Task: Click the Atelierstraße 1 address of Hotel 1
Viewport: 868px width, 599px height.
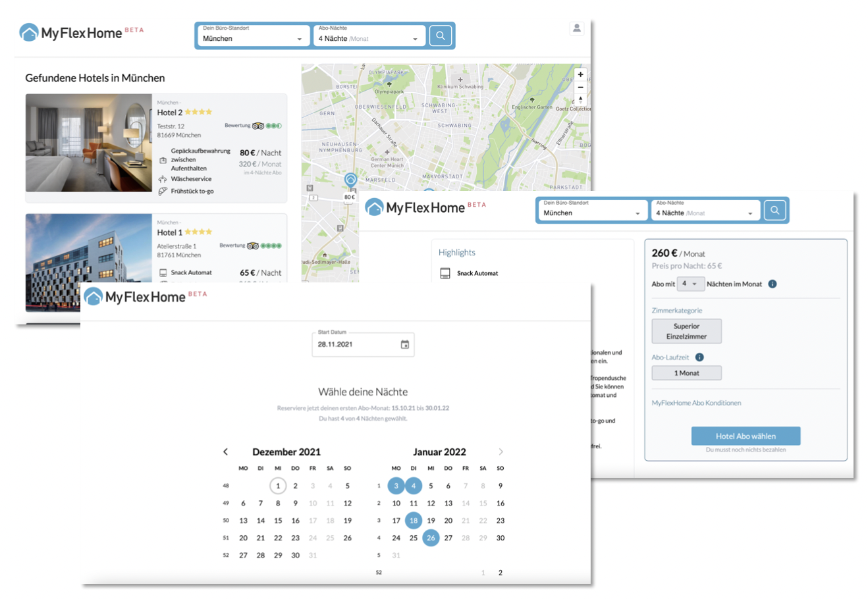Action: (176, 246)
